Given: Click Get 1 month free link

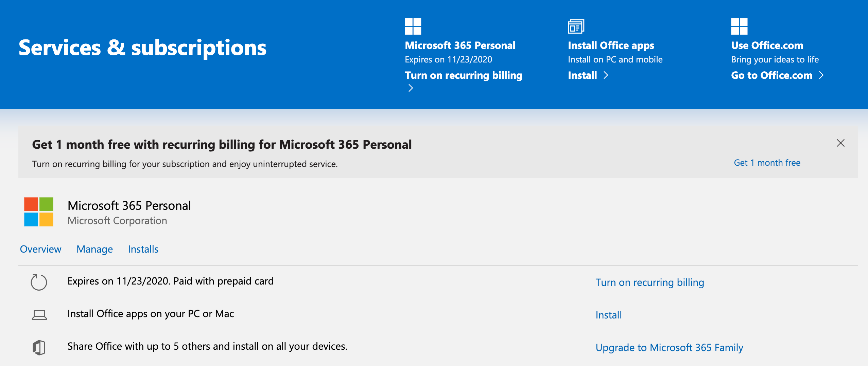Looking at the screenshot, I should pos(767,163).
